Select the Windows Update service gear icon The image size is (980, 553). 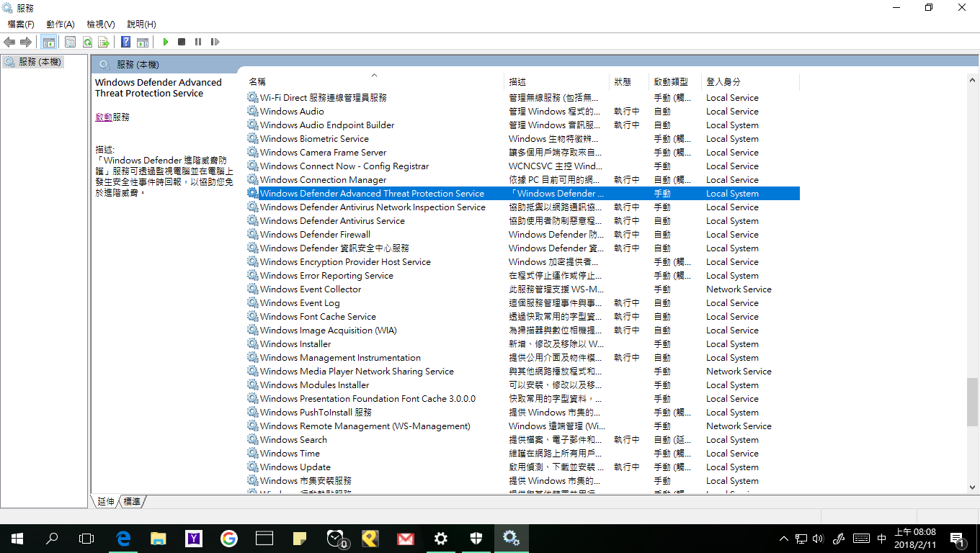pos(252,467)
